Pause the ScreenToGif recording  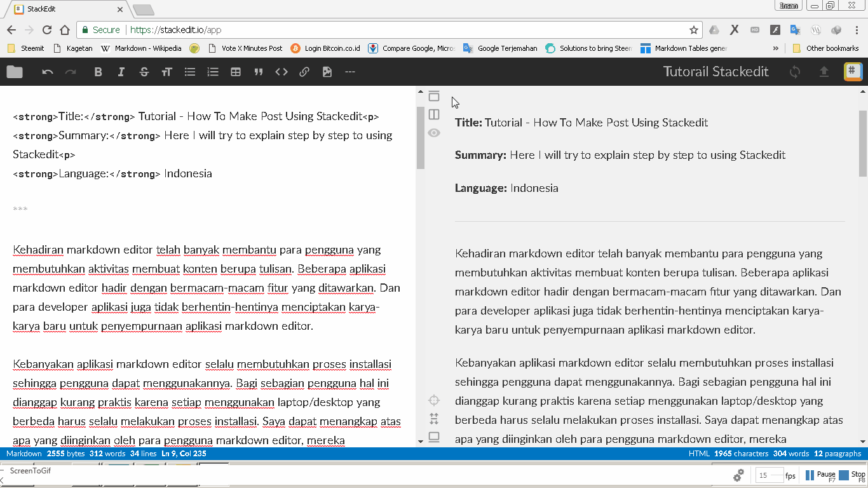pos(820,475)
